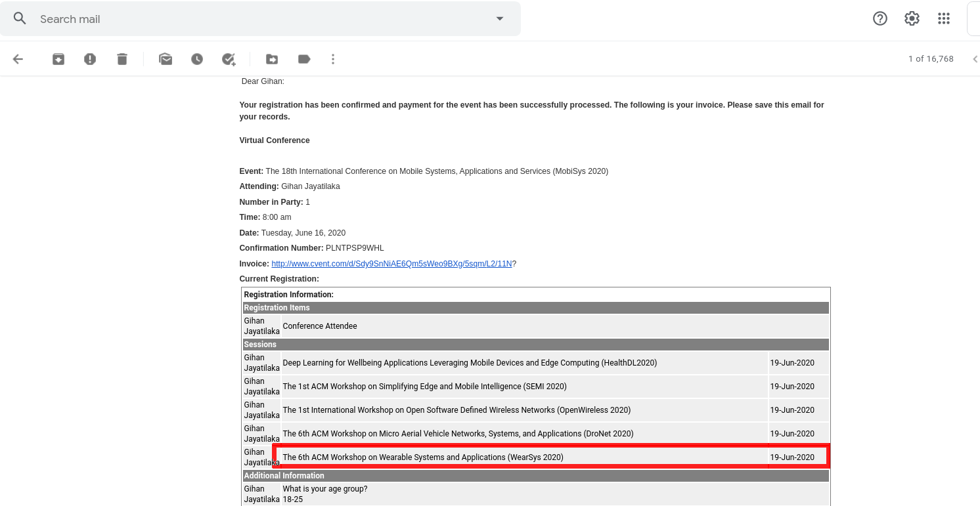This screenshot has width=980, height=506.
Task: Open the Labels tag icon
Action: 304,59
